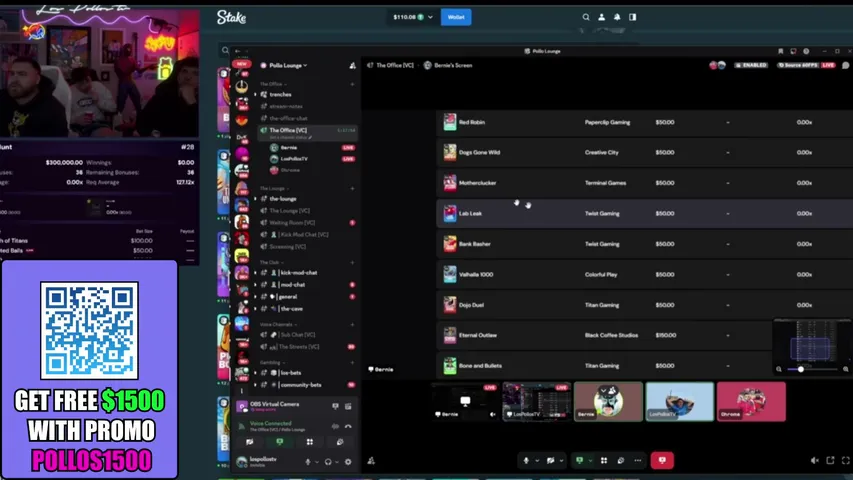Join The Lounge [VC] voice channel
The height and width of the screenshot is (480, 853).
point(289,211)
